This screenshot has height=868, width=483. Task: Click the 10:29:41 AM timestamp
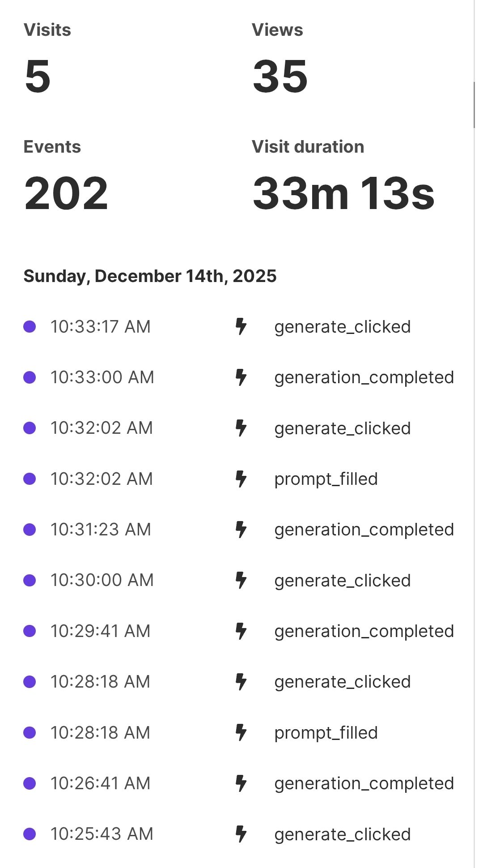100,631
